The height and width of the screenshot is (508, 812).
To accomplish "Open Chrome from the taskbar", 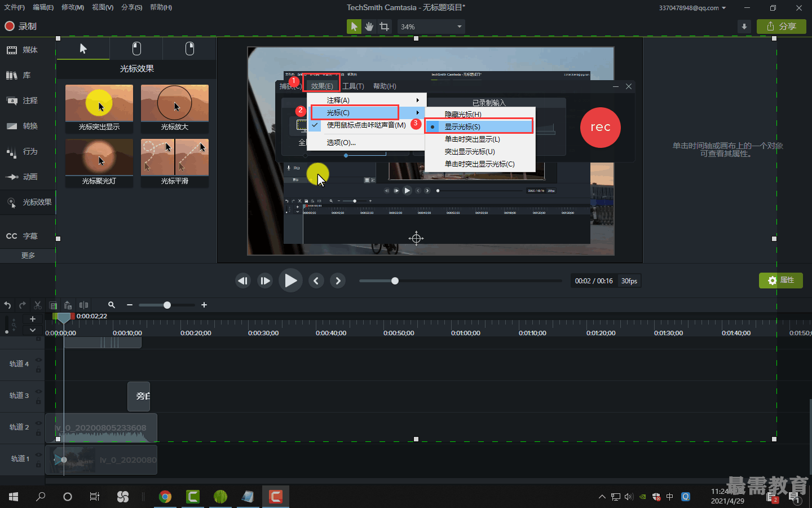I will [165, 497].
